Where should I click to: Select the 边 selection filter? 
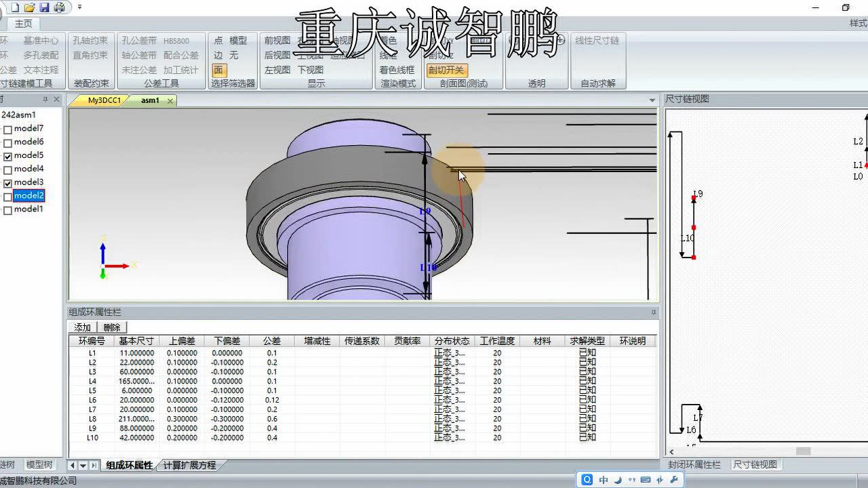tap(218, 56)
